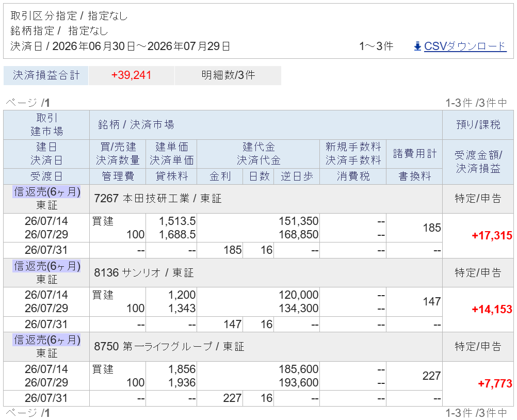Click the 諸費用計 column header
Image resolution: width=517 pixels, height=420 pixels.
pos(414,154)
